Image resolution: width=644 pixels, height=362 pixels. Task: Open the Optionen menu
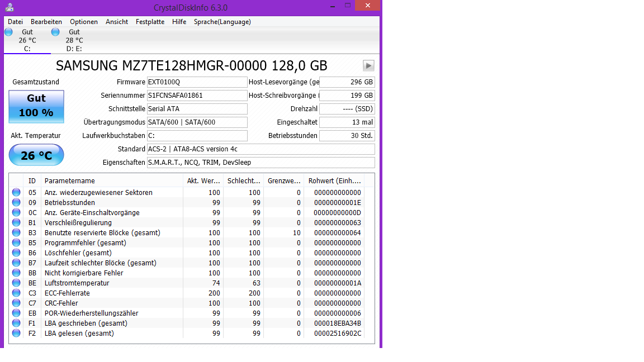[x=84, y=22]
